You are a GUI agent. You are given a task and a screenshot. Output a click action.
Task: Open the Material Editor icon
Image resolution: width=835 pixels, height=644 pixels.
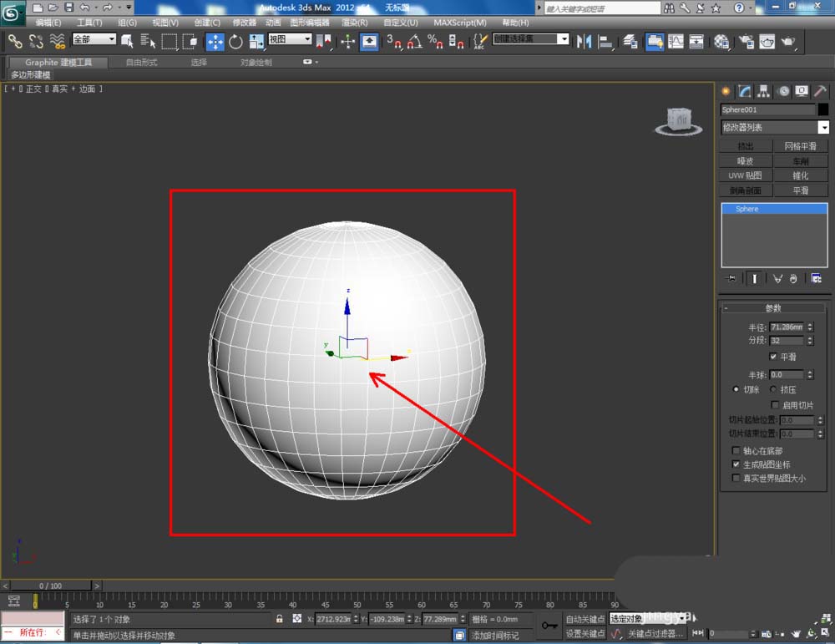721,41
